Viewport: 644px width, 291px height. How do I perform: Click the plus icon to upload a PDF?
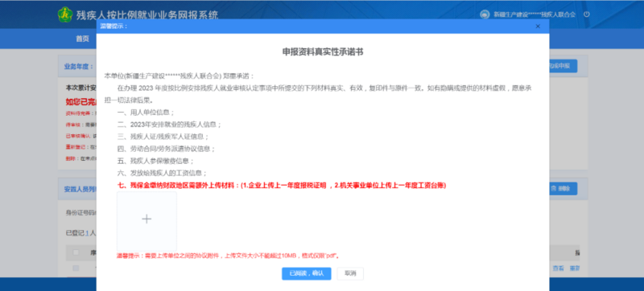pos(147,219)
